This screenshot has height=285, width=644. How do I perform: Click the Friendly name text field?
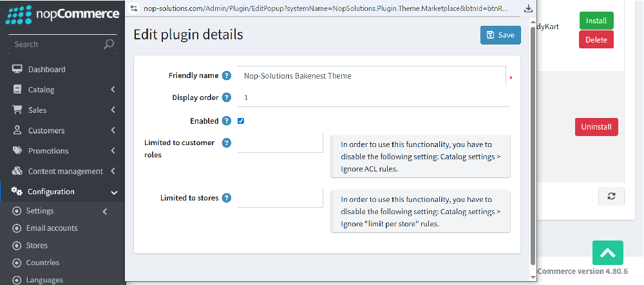coord(371,75)
